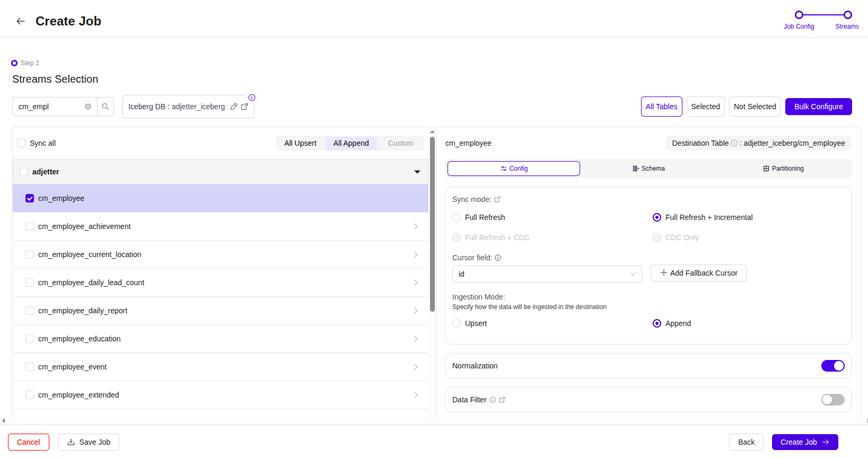
Task: Expand cm_employee_education row chevron
Action: point(416,339)
